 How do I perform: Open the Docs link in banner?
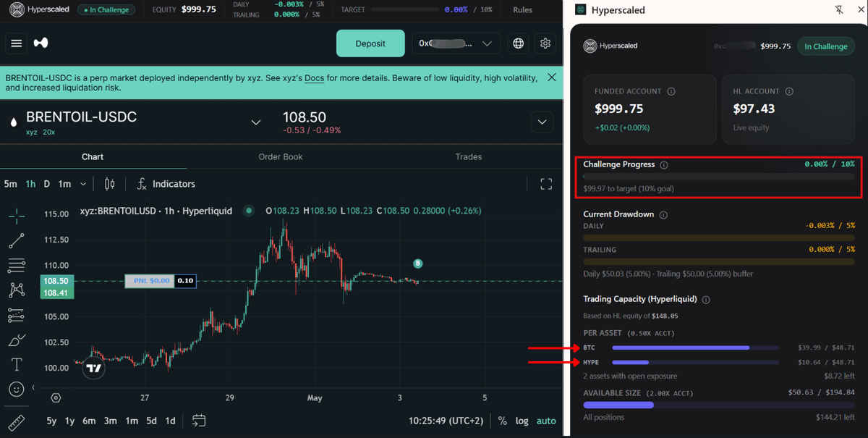click(x=314, y=77)
